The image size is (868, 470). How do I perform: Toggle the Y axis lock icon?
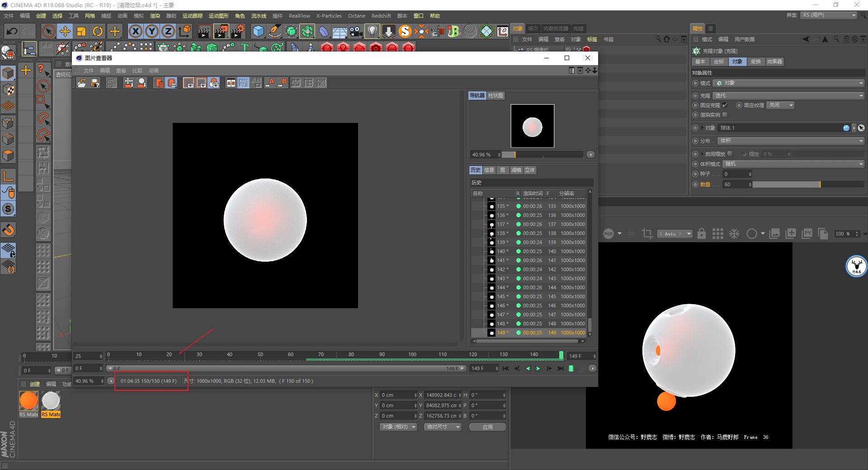coord(152,31)
